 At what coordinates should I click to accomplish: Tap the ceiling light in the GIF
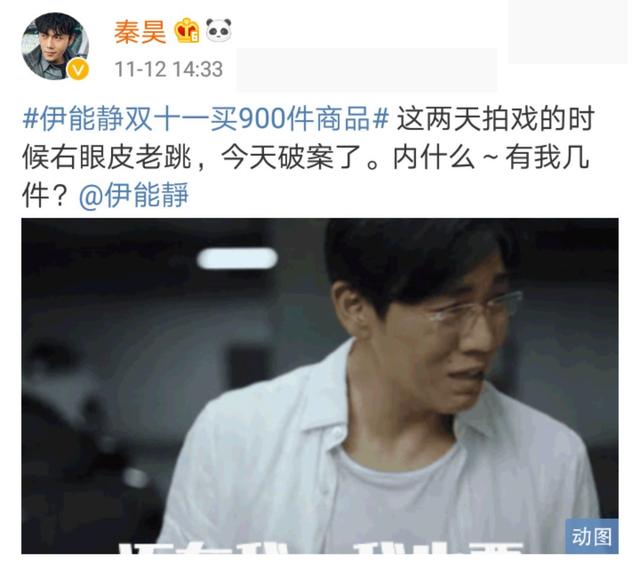[237, 258]
